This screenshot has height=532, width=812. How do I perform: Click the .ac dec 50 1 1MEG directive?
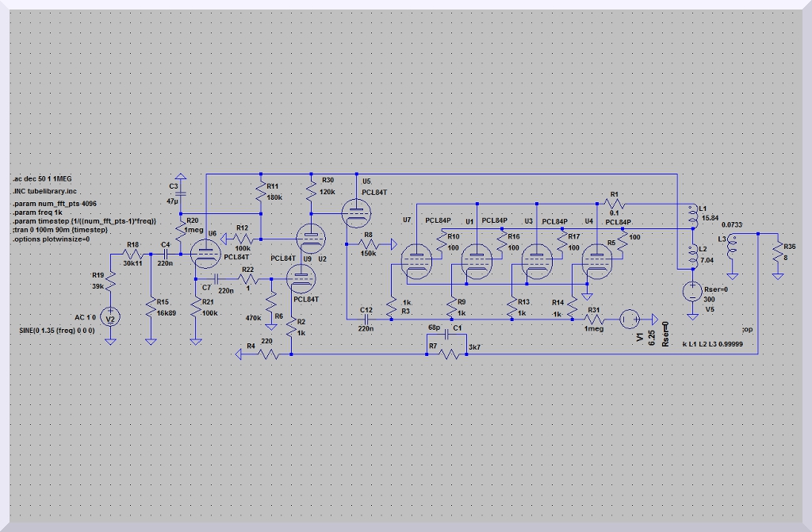(43, 179)
